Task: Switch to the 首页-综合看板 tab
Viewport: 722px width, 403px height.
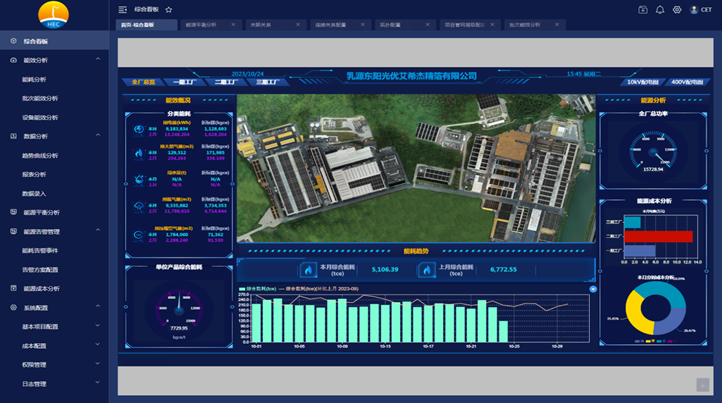Action: [x=146, y=25]
